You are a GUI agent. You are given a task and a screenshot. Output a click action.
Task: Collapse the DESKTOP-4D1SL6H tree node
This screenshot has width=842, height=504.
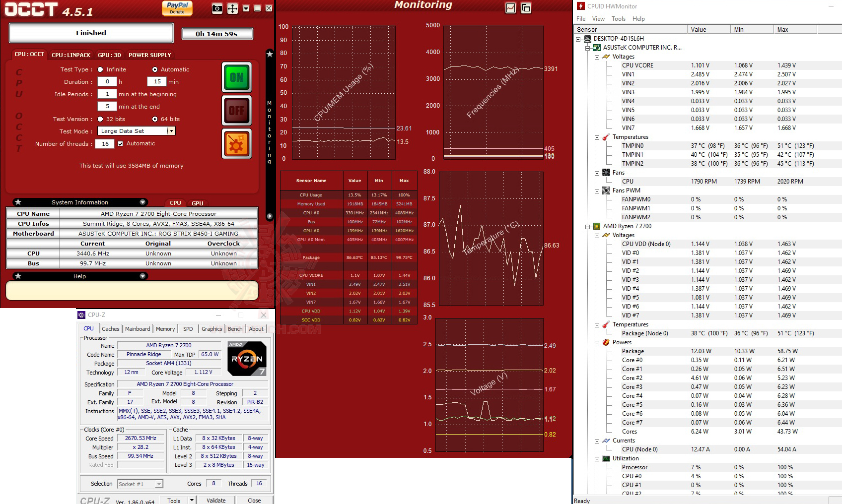(578, 39)
